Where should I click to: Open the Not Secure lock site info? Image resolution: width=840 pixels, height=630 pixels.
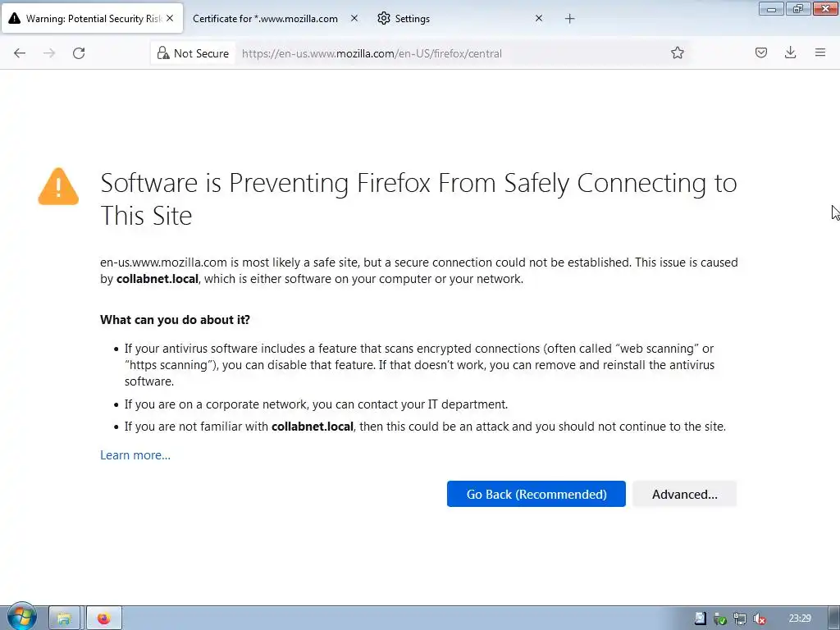[193, 53]
